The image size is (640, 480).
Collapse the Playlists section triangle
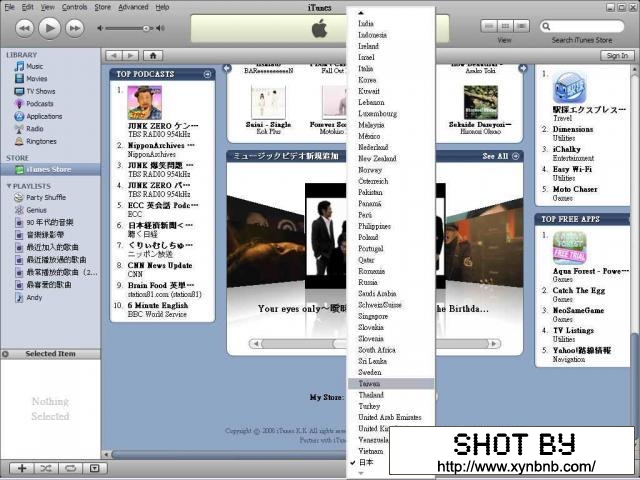point(9,186)
